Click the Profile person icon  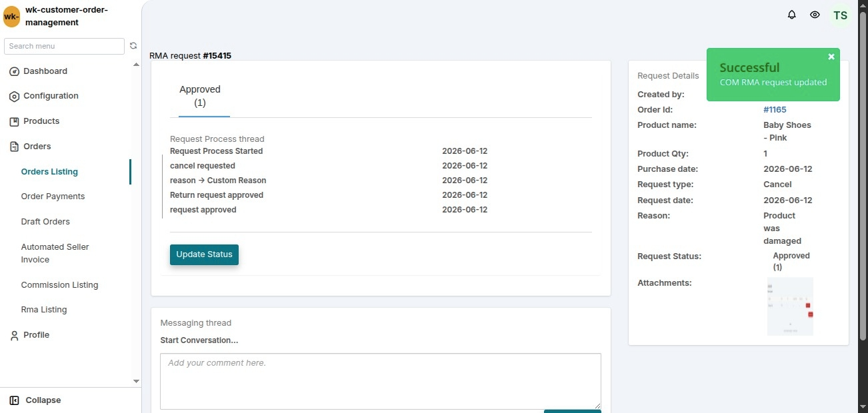point(15,336)
